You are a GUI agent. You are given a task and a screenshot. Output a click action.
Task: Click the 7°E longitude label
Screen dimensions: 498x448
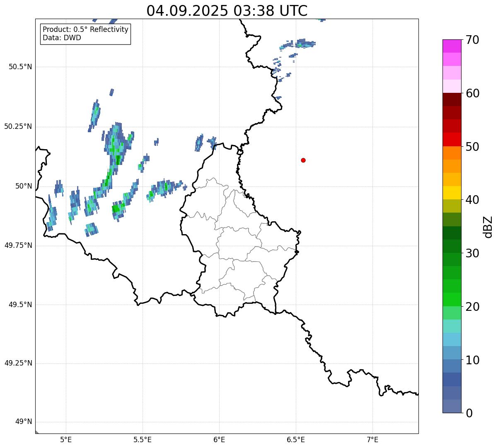click(372, 440)
